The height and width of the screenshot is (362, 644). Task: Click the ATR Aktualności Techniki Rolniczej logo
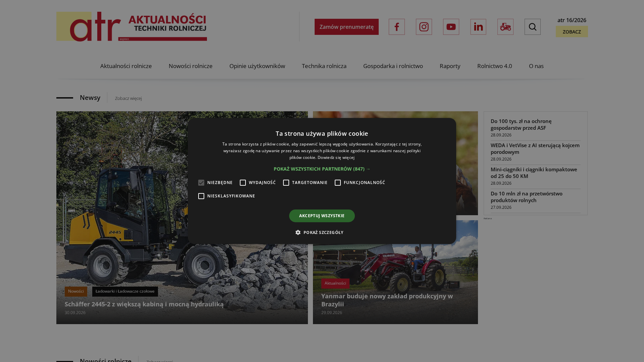coord(131,27)
